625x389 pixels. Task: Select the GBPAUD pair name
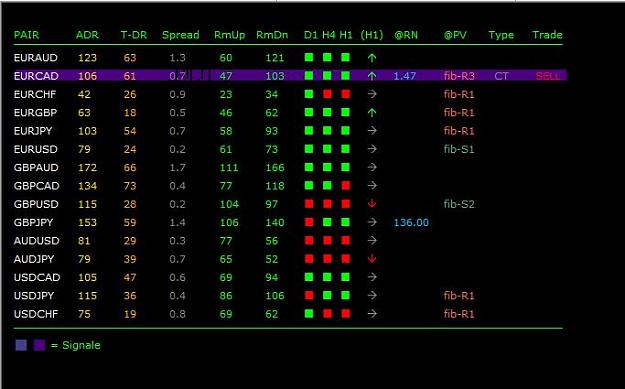click(x=36, y=167)
